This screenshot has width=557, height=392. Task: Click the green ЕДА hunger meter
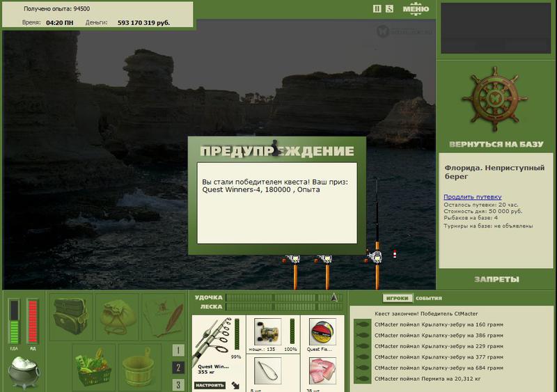pyautogui.click(x=14, y=322)
